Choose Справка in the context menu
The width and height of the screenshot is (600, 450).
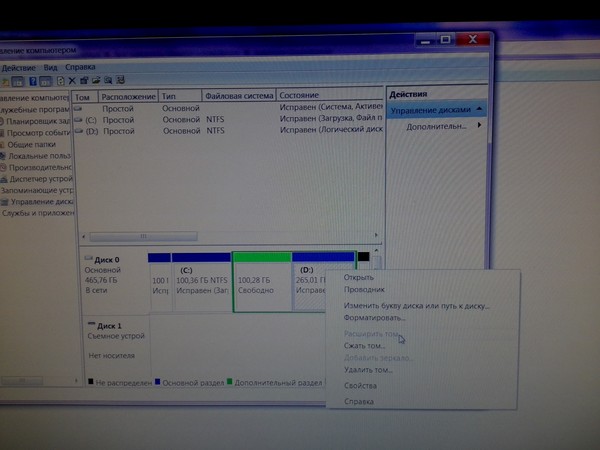pos(359,402)
